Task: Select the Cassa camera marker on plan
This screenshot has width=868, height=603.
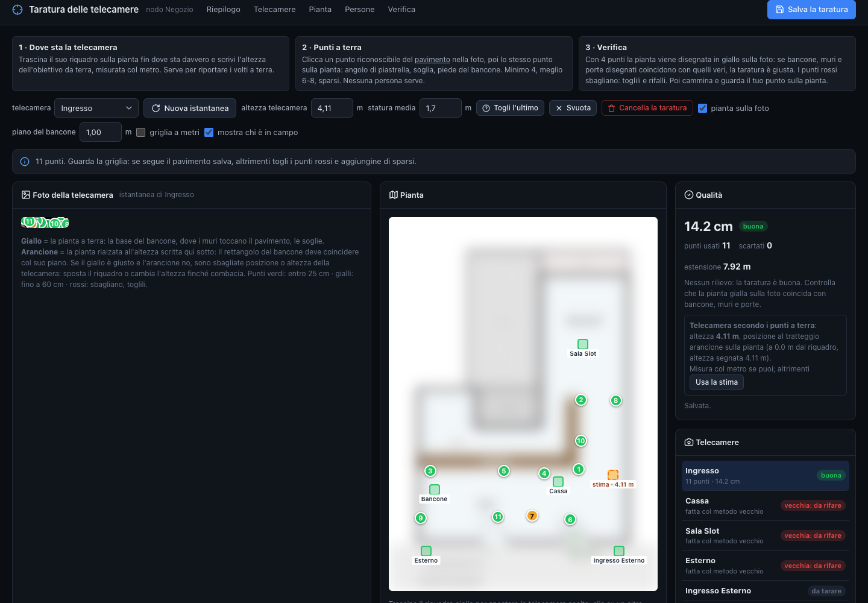Action: coord(558,482)
